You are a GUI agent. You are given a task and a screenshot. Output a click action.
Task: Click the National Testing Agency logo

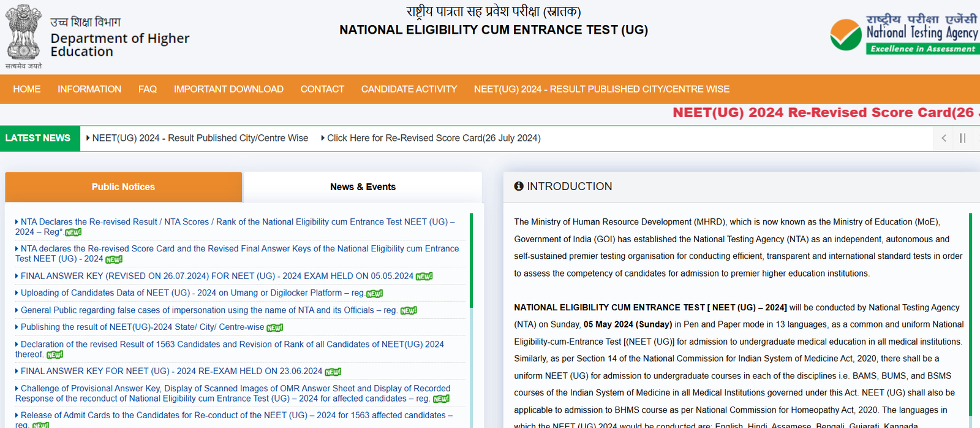click(905, 34)
